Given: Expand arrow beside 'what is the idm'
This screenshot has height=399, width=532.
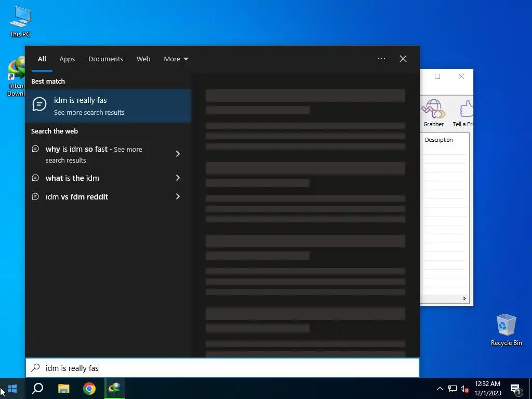Looking at the screenshot, I should tap(178, 178).
